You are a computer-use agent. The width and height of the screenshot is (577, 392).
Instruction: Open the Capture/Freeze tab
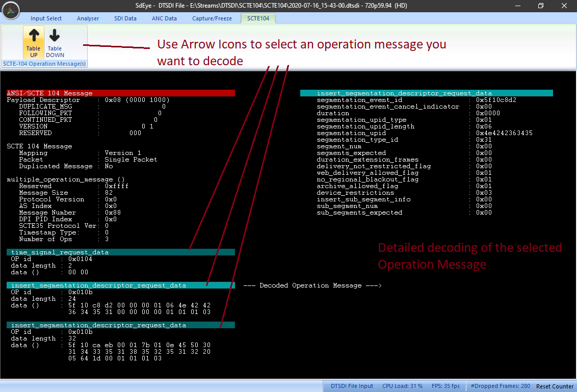(212, 18)
